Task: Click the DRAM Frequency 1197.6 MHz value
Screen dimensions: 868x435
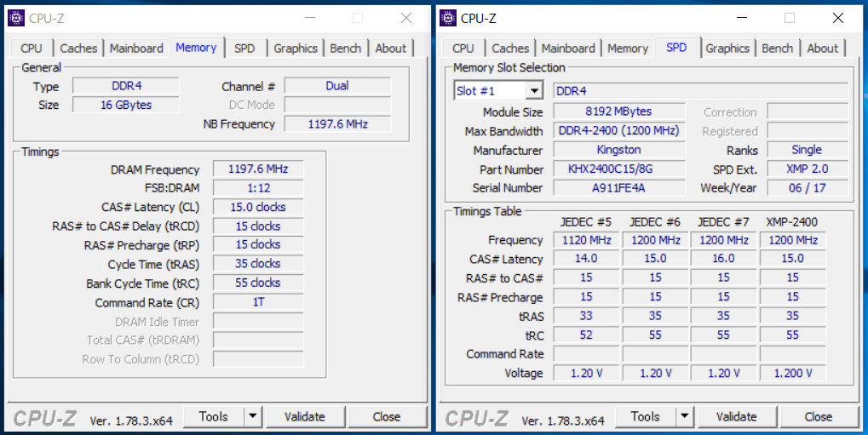Action: [258, 169]
